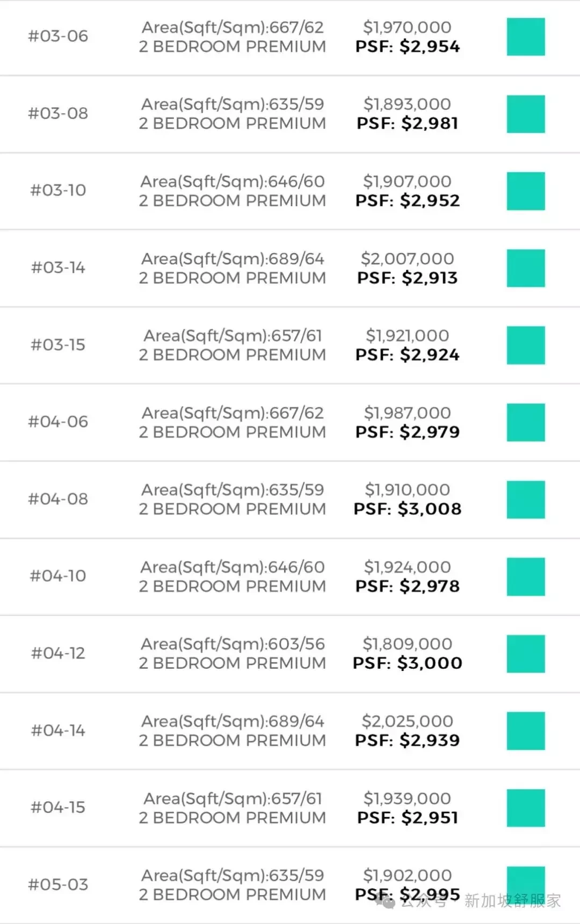Screen dimensions: 580x924
Task: Select Area 603/56 description text
Action: [x=233, y=644]
